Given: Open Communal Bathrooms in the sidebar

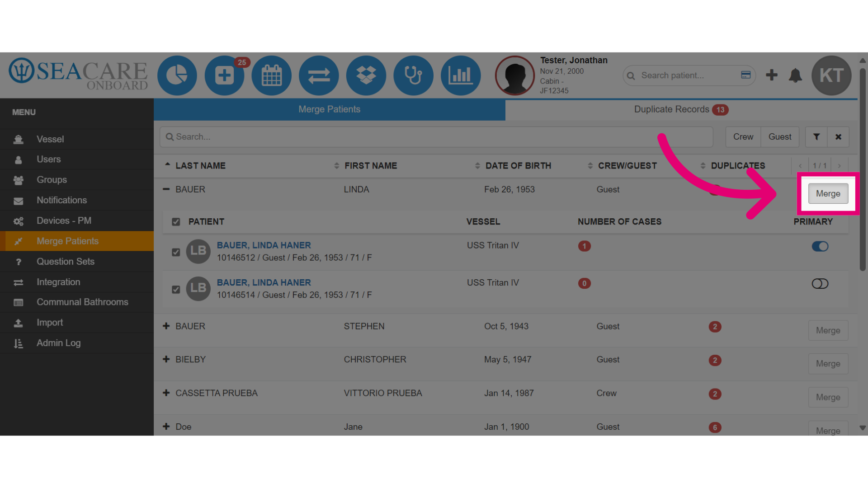Looking at the screenshot, I should click(77, 302).
